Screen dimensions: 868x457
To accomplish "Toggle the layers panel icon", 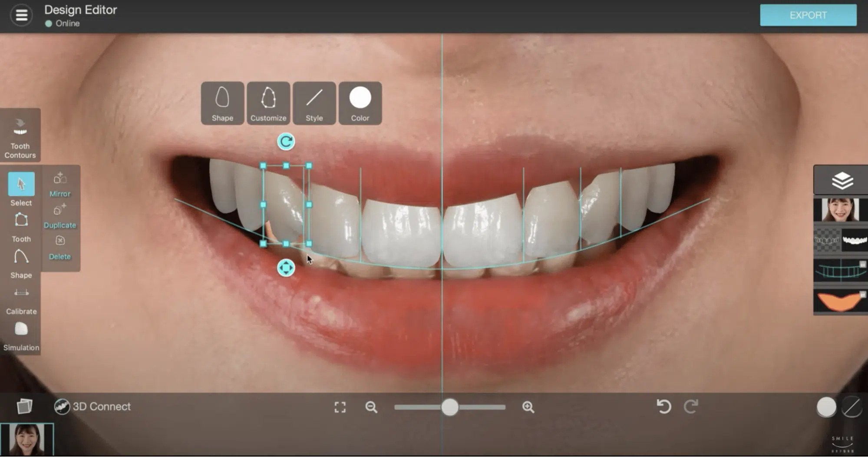I will [842, 181].
